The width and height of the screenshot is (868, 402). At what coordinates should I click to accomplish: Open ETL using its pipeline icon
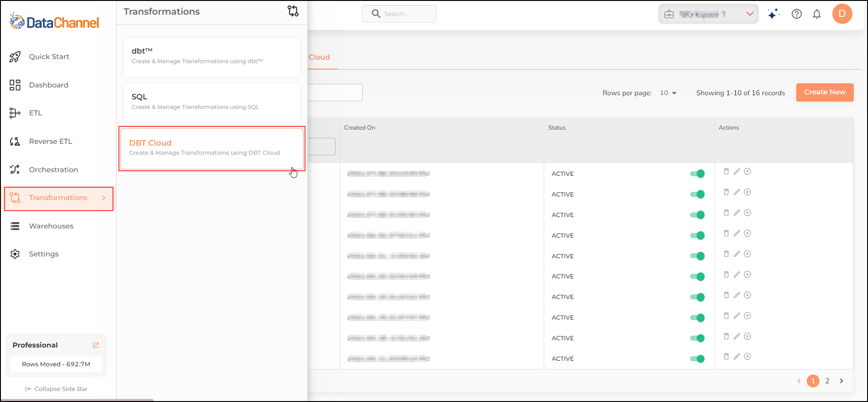[15, 113]
